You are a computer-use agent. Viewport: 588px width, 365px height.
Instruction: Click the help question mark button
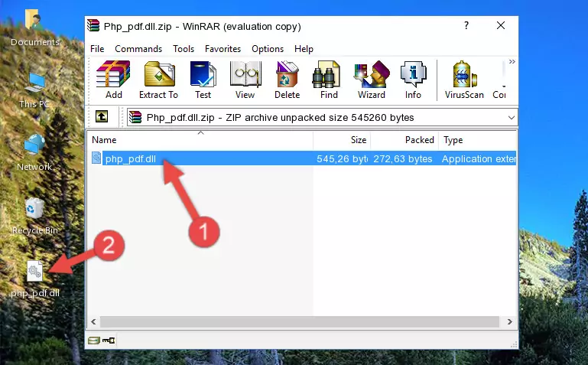coord(466,25)
